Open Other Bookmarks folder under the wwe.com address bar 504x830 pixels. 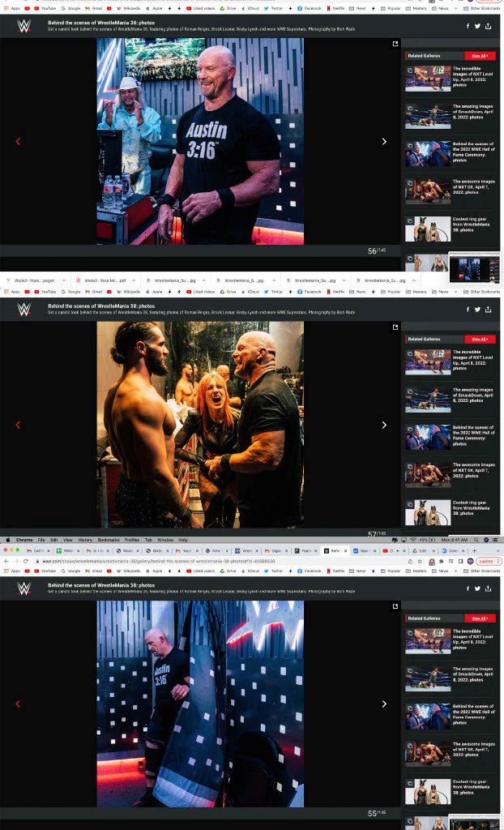tap(482, 571)
